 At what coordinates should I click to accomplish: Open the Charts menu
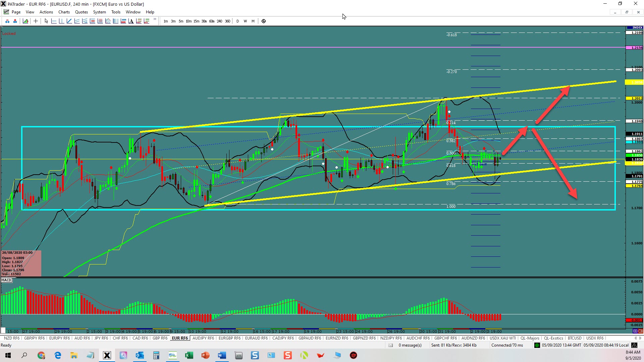64,12
